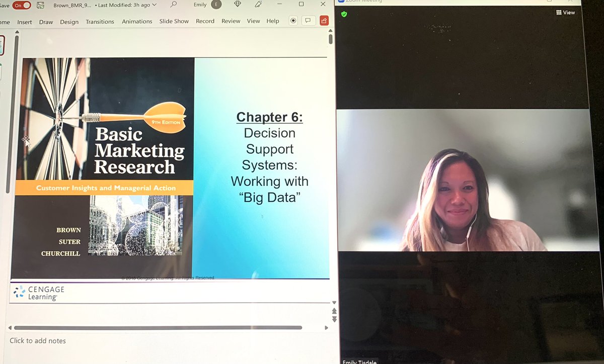Click the green encryption shield in Zoom
This screenshot has height=364, width=604.
(x=344, y=14)
